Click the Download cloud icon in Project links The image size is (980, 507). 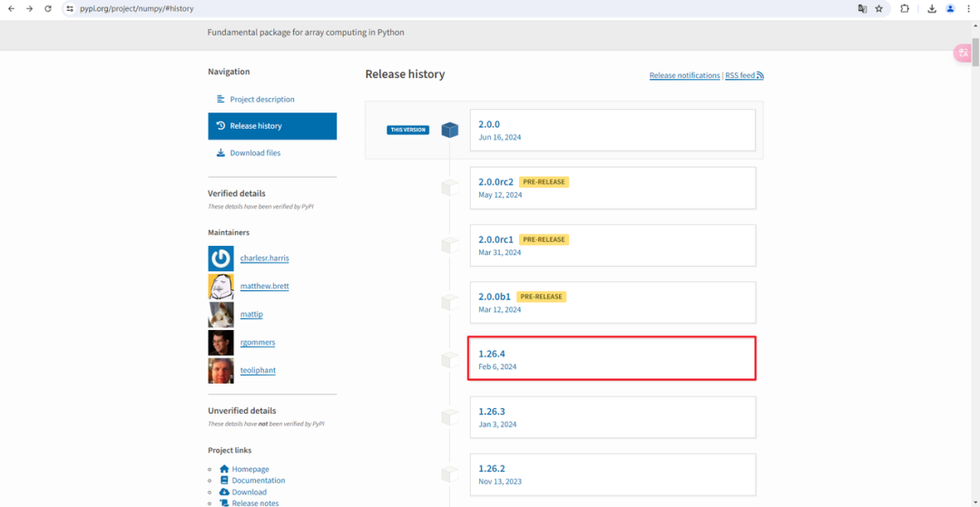coord(224,492)
